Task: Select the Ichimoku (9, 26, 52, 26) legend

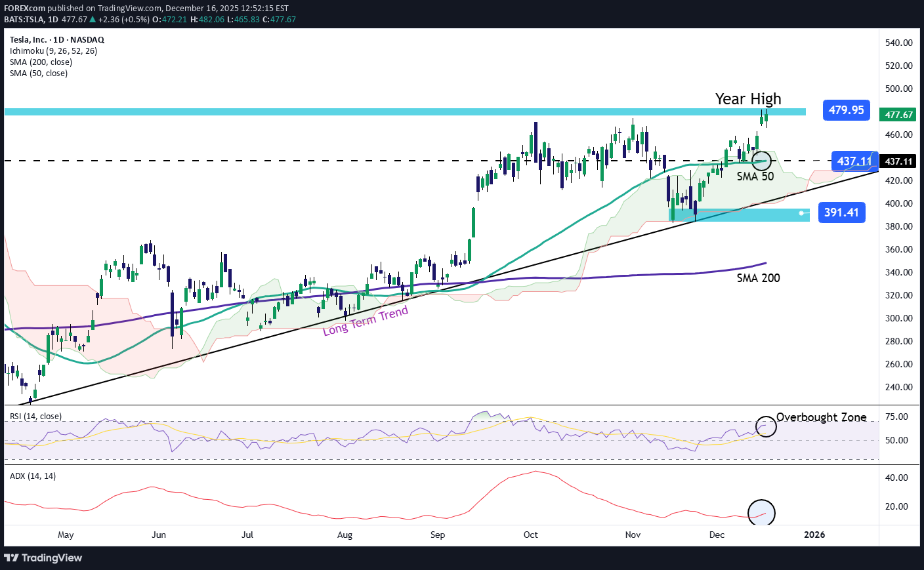Action: [x=53, y=51]
